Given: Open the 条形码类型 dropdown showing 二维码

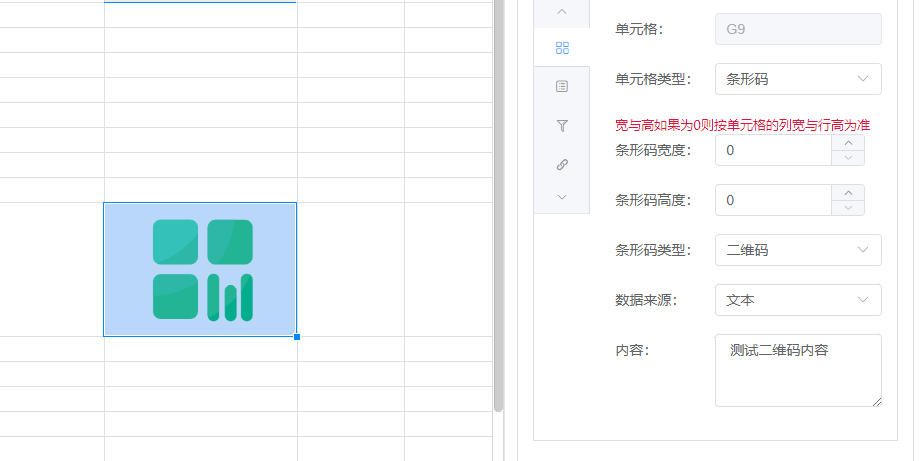Looking at the screenshot, I should tap(798, 250).
